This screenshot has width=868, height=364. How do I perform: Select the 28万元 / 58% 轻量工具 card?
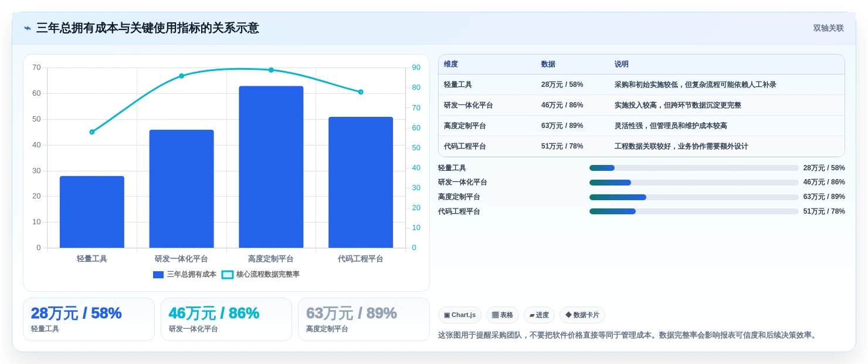pyautogui.click(x=89, y=319)
